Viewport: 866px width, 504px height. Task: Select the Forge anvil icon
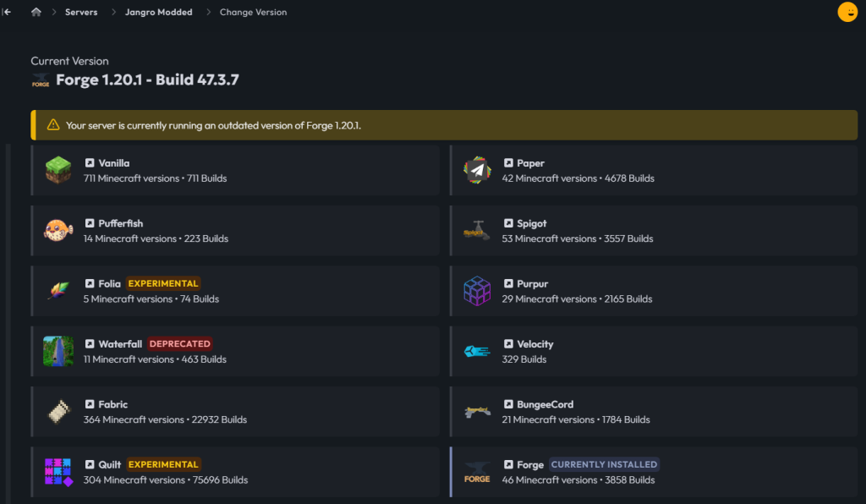[x=477, y=471]
